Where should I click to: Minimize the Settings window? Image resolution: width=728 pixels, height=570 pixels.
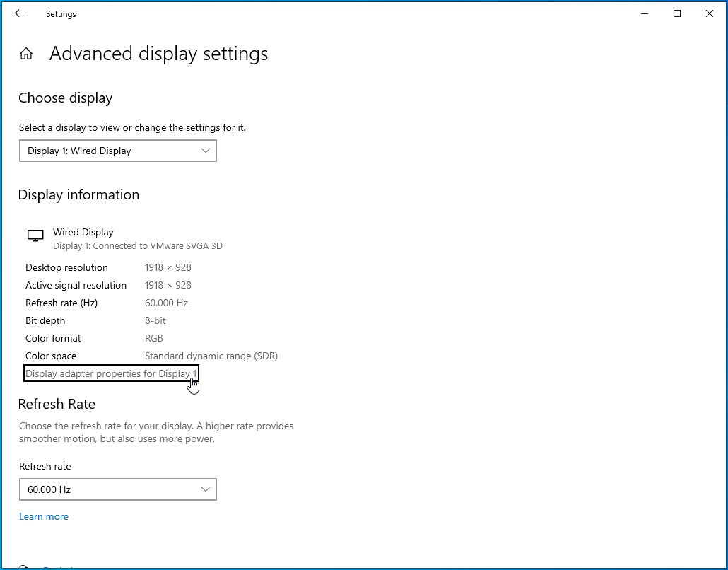(x=645, y=13)
